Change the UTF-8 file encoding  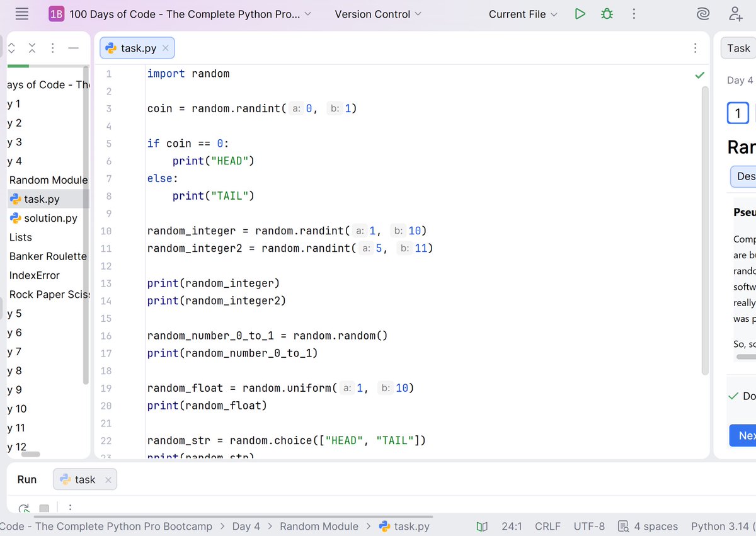[x=589, y=527]
